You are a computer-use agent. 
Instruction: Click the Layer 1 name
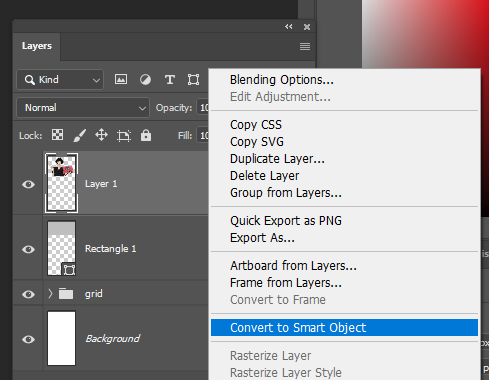coord(101,184)
